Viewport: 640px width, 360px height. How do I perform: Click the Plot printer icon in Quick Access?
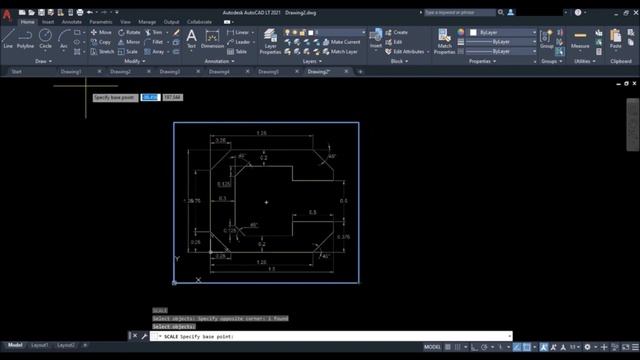tap(80, 13)
